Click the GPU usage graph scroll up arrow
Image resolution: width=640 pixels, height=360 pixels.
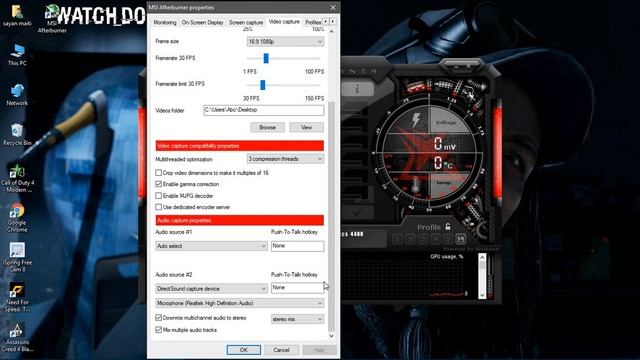[482, 257]
